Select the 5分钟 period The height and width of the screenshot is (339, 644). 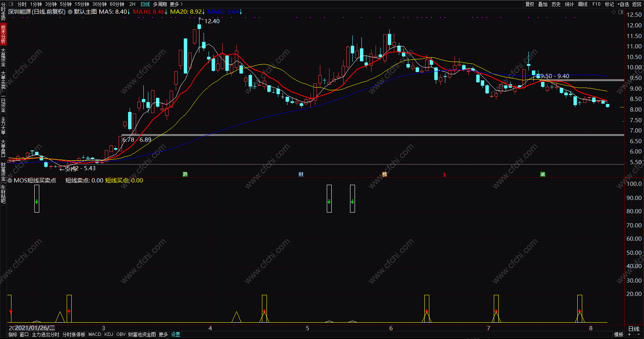point(66,4)
